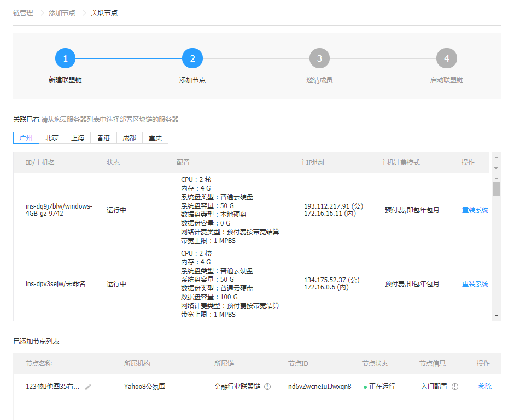
Task: Click step 4 circle 启动联盟链
Action: tap(446, 58)
